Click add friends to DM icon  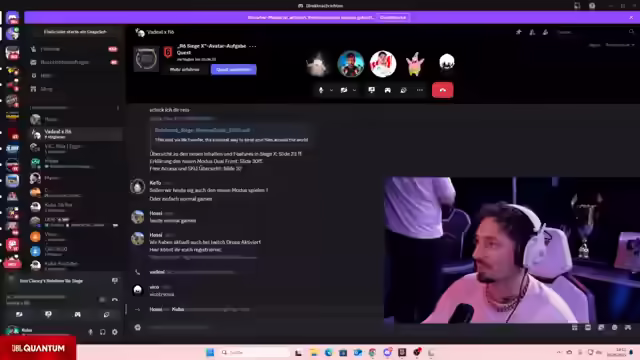click(x=532, y=32)
